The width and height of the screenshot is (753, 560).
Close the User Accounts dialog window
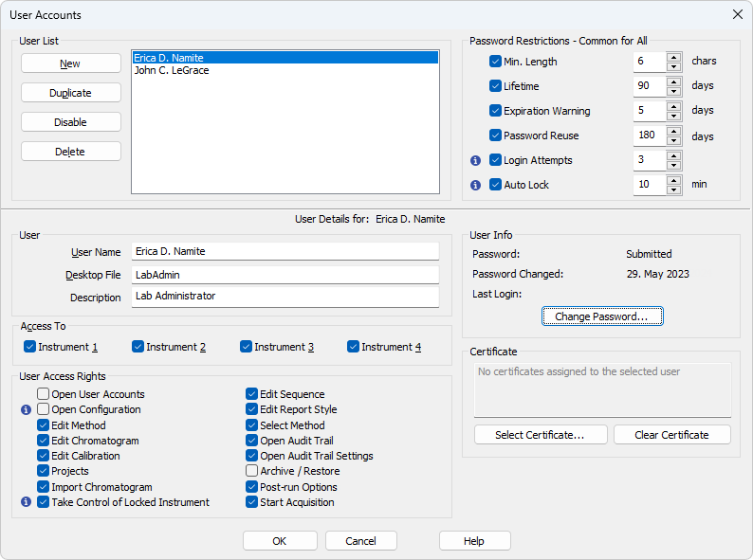click(x=737, y=14)
